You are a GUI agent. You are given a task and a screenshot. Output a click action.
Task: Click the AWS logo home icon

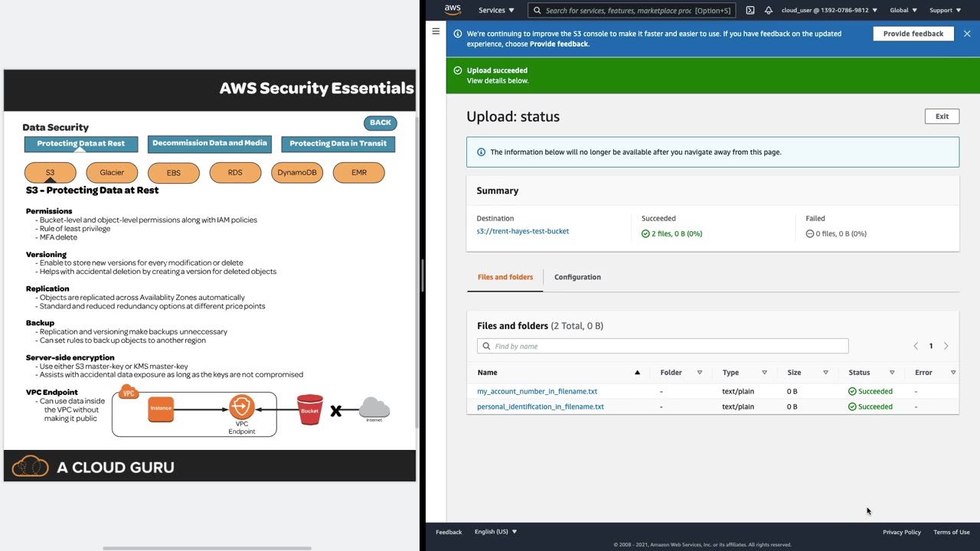(452, 10)
